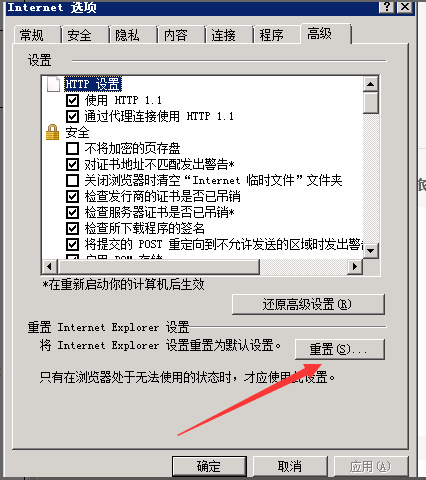The height and width of the screenshot is (480, 426).
Task: Check 关闭浏览器时清空 Internet 临时文件 option
Action: point(72,180)
